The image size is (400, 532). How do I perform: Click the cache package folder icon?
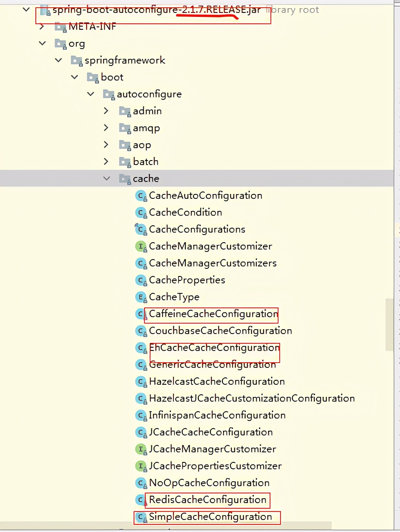(125, 179)
